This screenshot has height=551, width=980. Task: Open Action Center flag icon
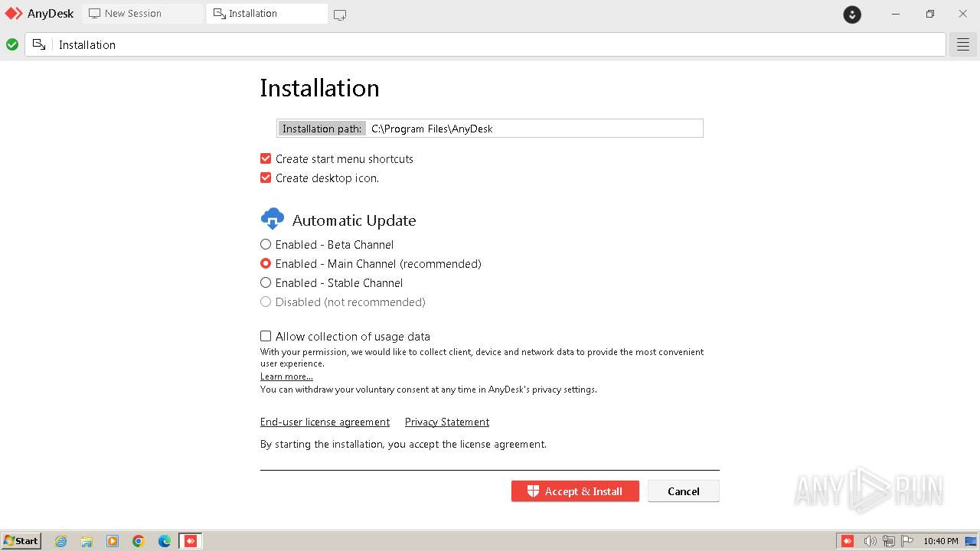tap(907, 541)
